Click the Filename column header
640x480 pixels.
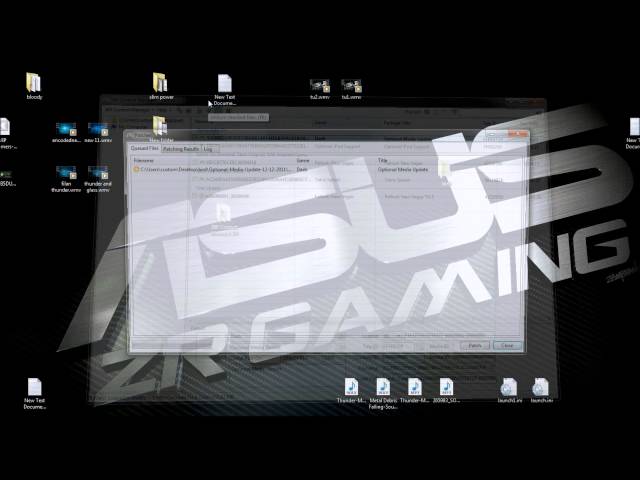pyautogui.click(x=144, y=160)
